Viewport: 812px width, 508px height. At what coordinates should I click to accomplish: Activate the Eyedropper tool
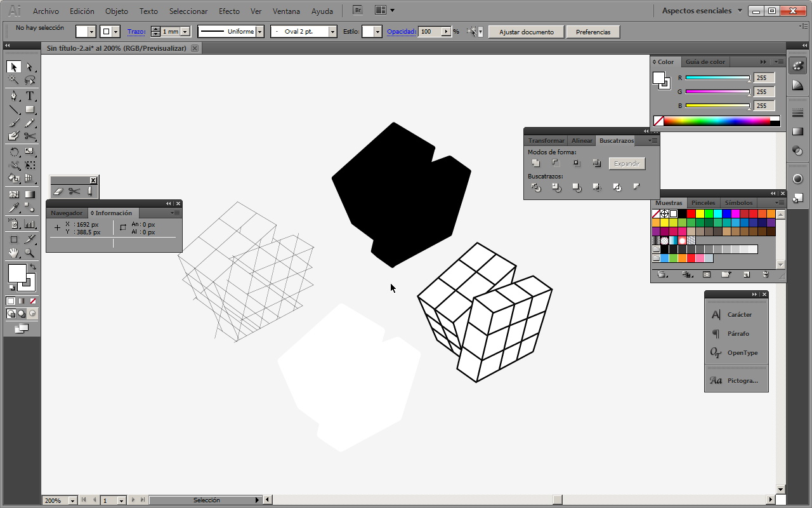point(14,208)
